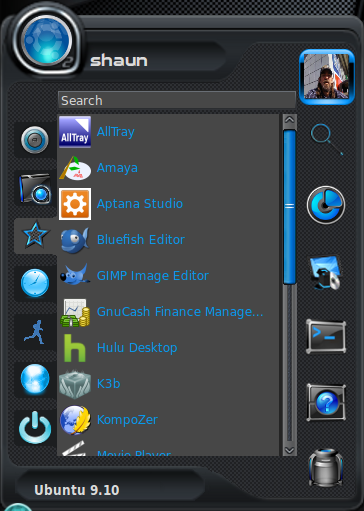Click the shaun username label
This screenshot has height=511, width=364.
[x=119, y=61]
